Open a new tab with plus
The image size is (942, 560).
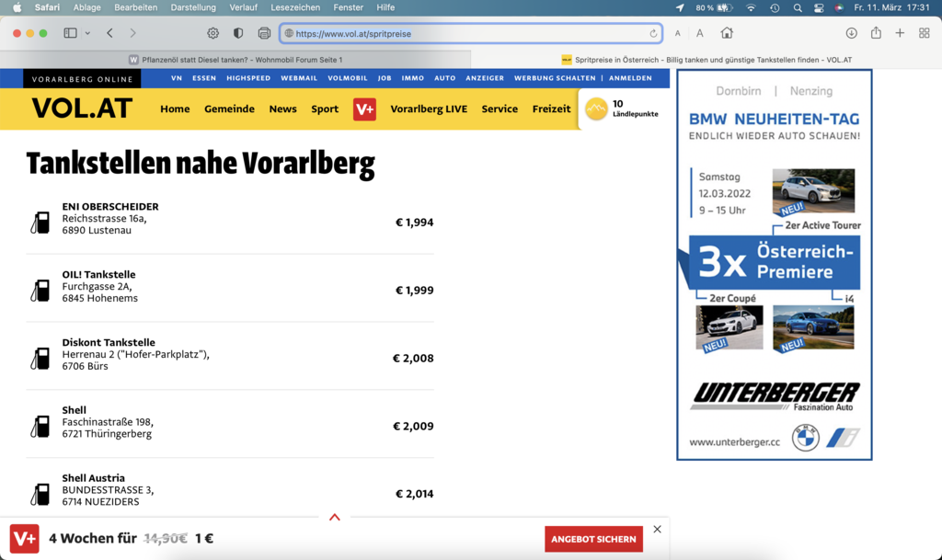point(900,33)
